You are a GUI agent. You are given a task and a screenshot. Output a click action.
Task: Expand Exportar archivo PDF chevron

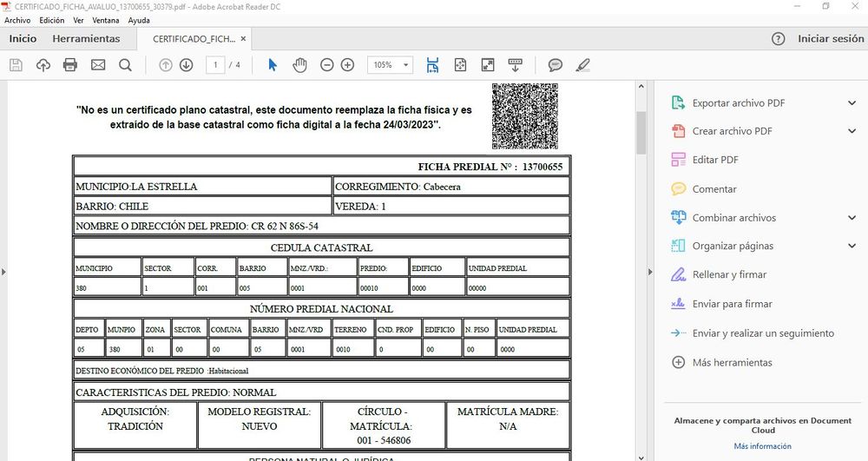point(852,103)
